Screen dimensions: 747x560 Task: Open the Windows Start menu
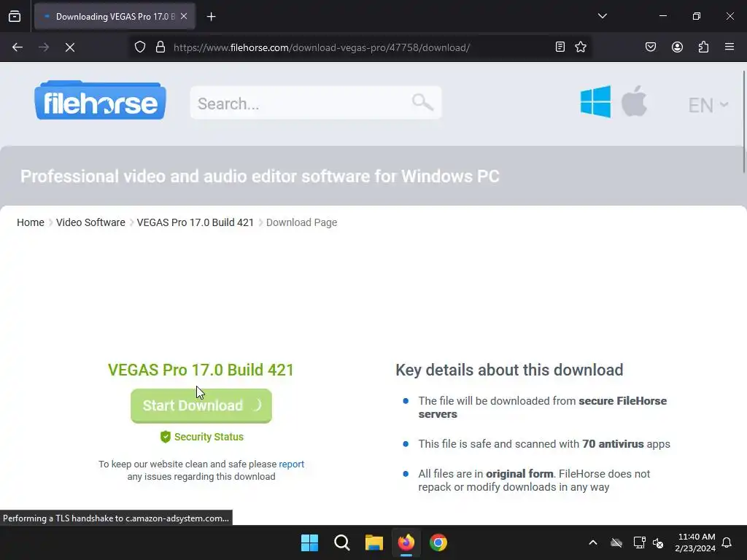(309, 542)
